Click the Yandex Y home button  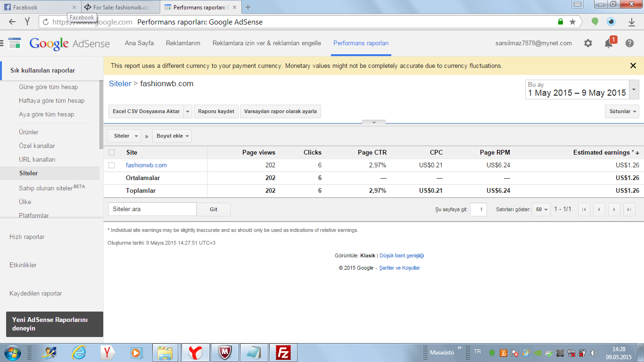27,22
